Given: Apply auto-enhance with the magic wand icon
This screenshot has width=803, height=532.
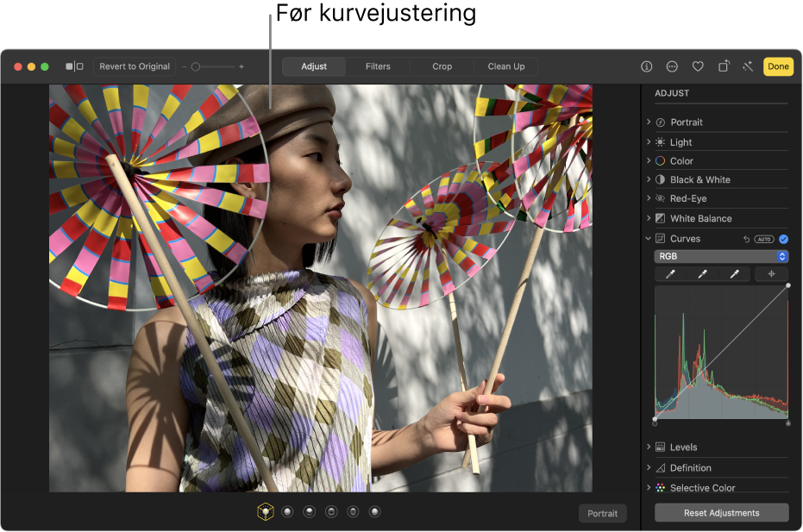Looking at the screenshot, I should coord(750,66).
